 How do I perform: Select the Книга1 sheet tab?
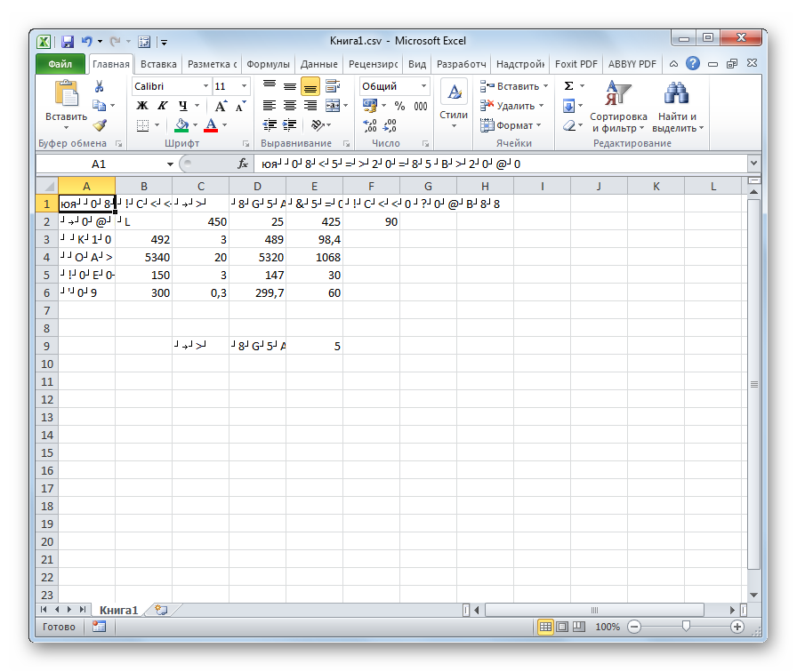click(118, 610)
